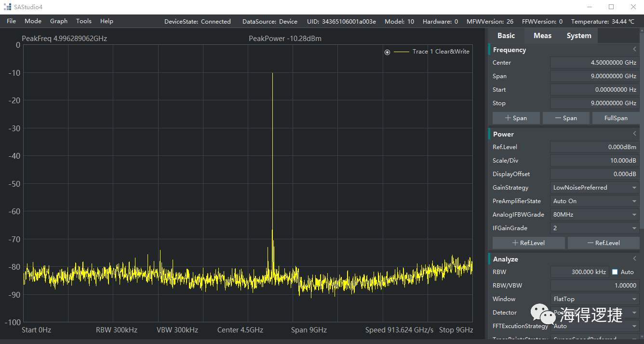Click the Trace 1 Clear&Write legend label
Image resolution: width=644 pixels, height=344 pixels.
point(441,52)
